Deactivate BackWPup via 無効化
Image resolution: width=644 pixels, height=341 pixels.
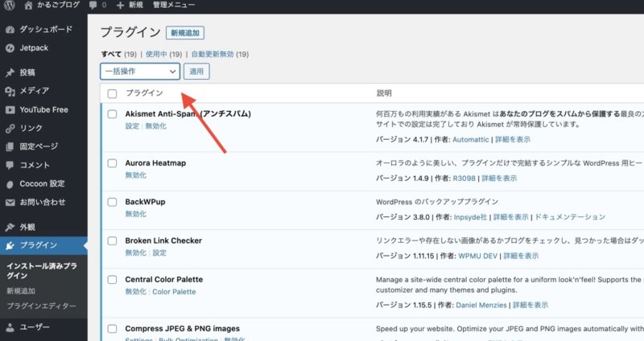click(135, 214)
